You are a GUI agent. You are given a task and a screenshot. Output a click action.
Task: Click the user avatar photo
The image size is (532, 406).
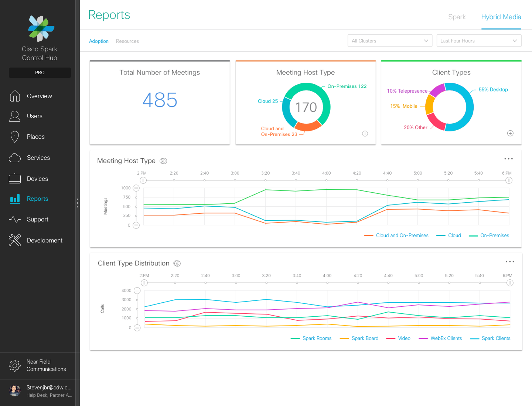[15, 390]
